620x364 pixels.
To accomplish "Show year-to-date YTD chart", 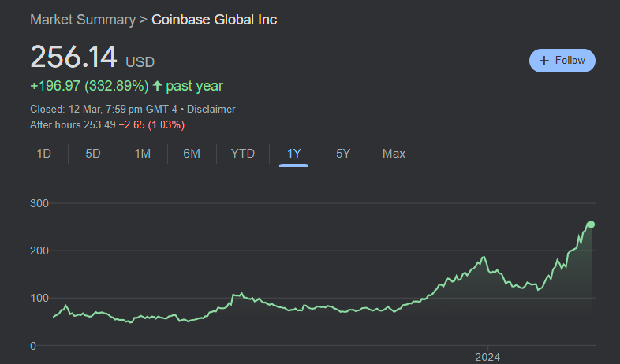I will 242,154.
